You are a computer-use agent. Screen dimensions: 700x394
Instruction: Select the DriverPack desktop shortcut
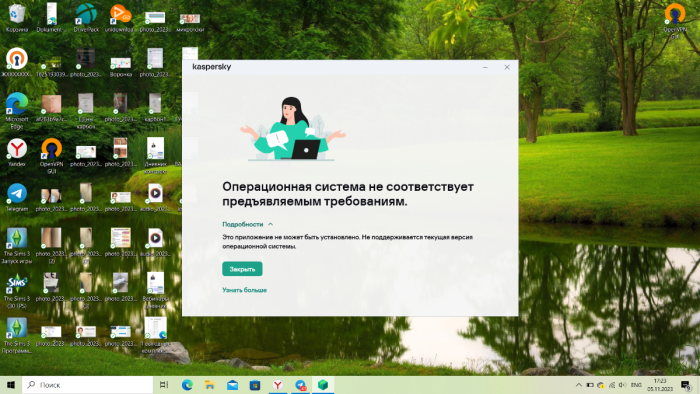point(86,18)
